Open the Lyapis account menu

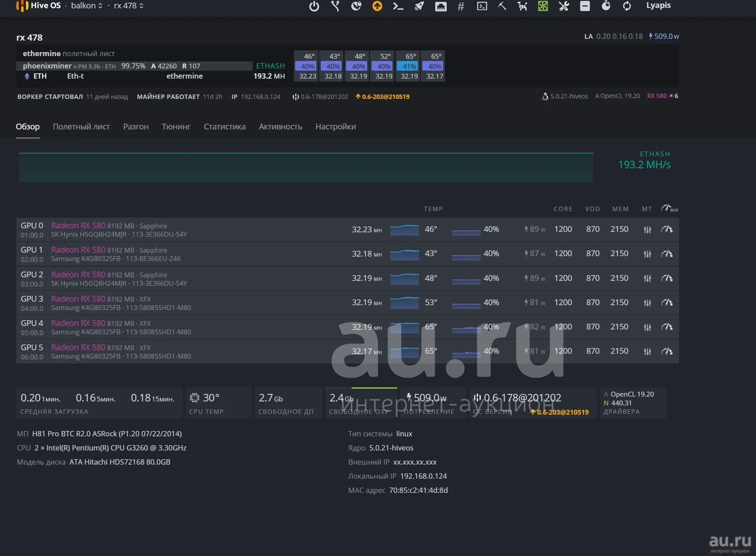(658, 6)
